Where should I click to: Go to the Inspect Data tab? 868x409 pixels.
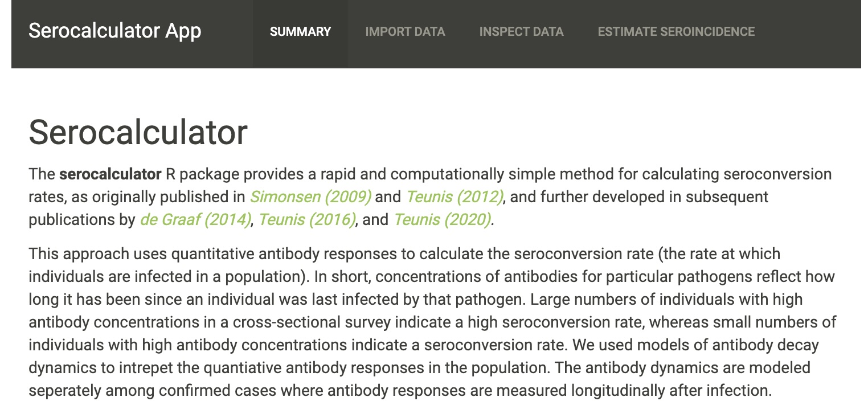point(521,32)
